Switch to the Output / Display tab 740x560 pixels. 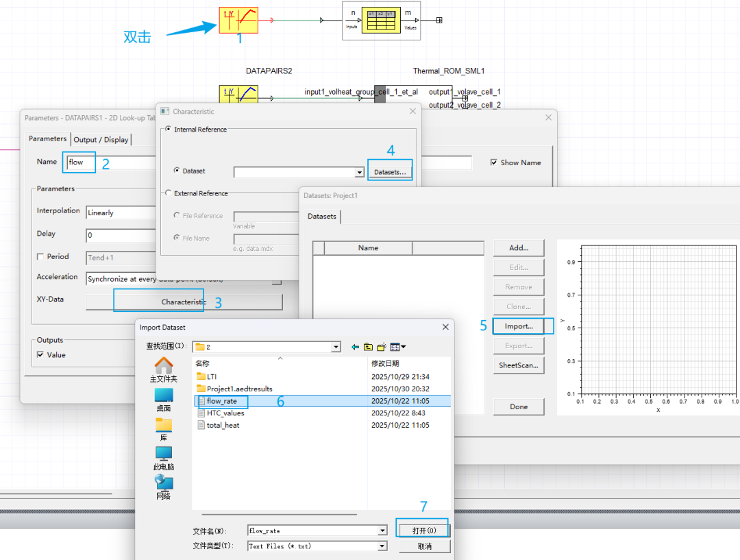(x=101, y=140)
